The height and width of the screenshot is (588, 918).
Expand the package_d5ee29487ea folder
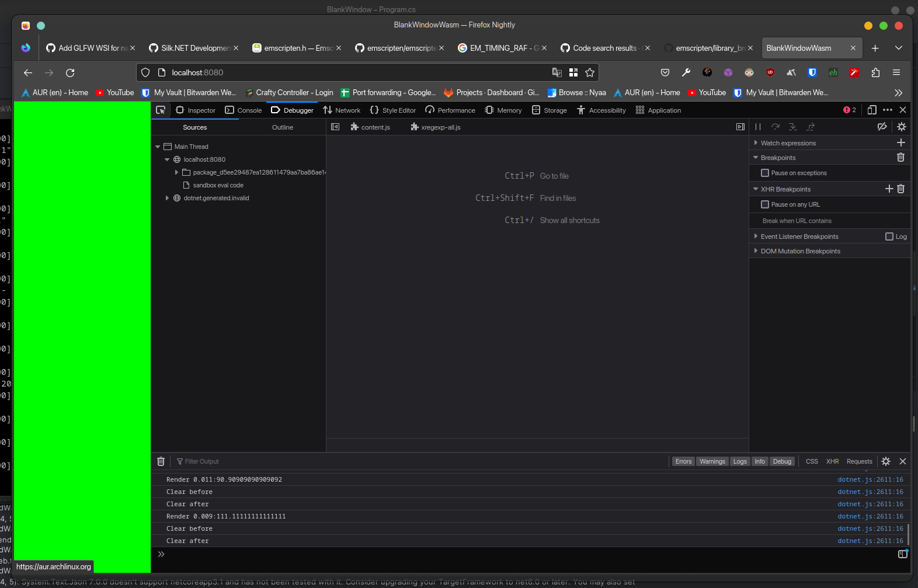click(176, 172)
